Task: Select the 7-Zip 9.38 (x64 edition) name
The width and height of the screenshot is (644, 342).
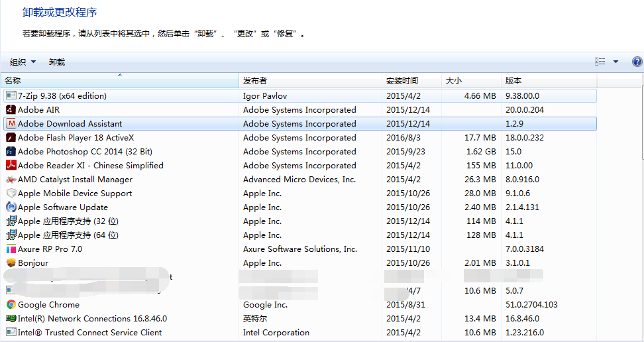Action: [62, 96]
